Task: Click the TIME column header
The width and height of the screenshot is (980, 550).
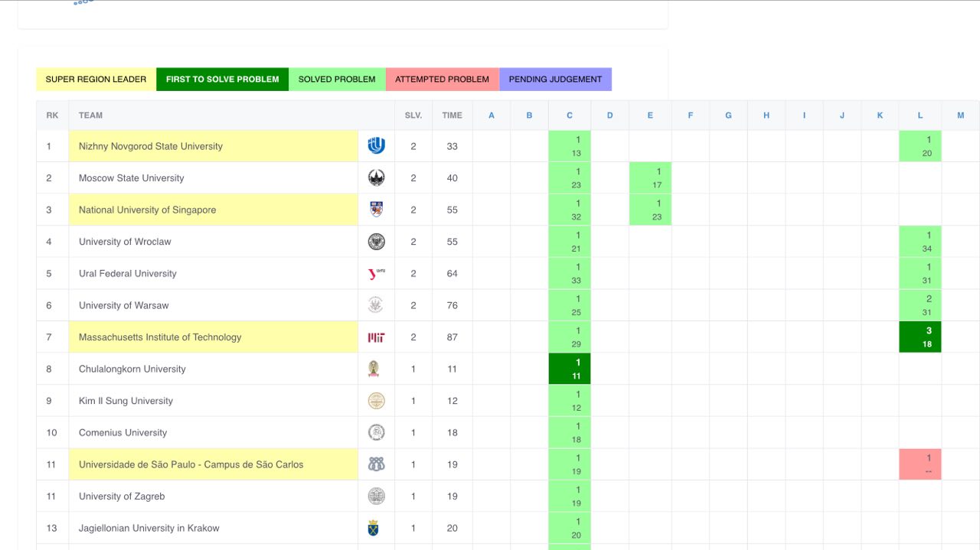Action: pos(452,116)
